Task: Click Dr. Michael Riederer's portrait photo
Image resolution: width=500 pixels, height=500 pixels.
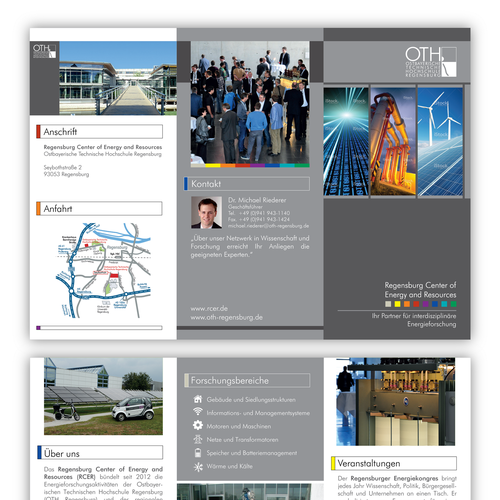Action: tap(206, 212)
